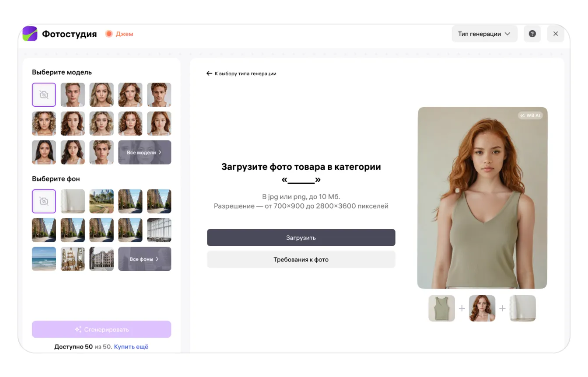The height and width of the screenshot is (377, 588).
Task: Click the Сгенерировать button
Action: point(101,329)
